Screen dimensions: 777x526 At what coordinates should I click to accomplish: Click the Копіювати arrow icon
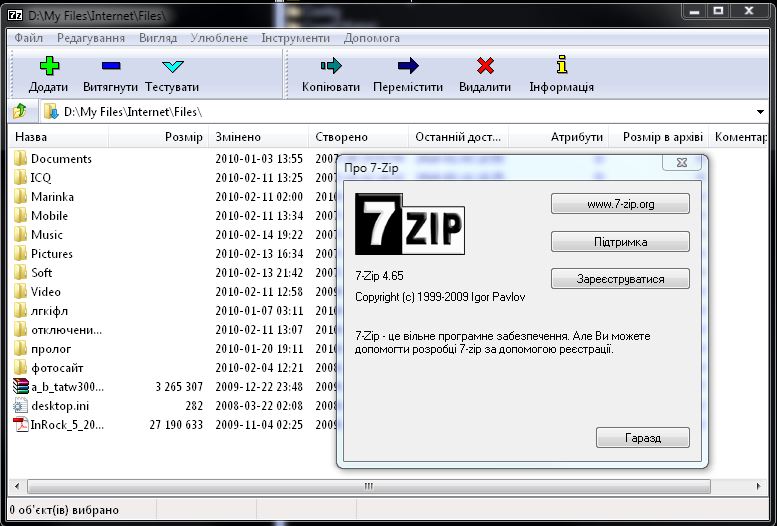coord(331,65)
